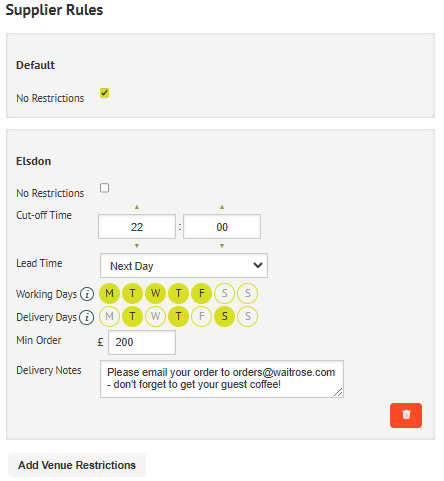Click Add Venue Restrictions button
The image size is (444, 481).
77,465
